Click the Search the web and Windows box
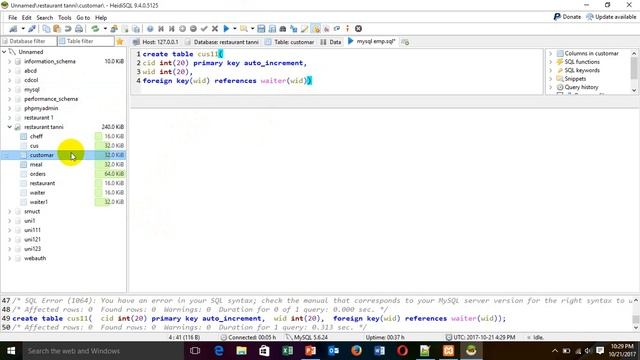This screenshot has width=640, height=360. point(102,351)
